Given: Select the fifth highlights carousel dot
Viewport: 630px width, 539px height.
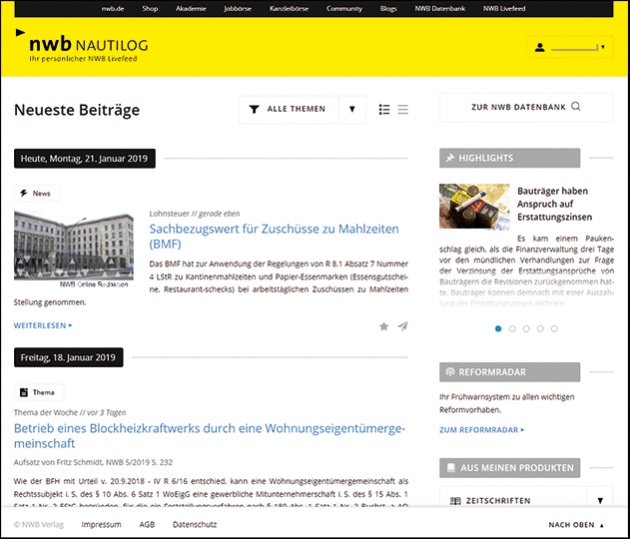Looking at the screenshot, I should pyautogui.click(x=554, y=328).
